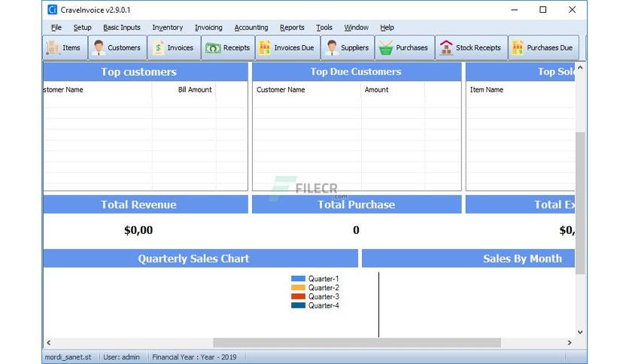629x364 pixels.
Task: Click the Quarter-4 legend swatch
Action: [298, 305]
